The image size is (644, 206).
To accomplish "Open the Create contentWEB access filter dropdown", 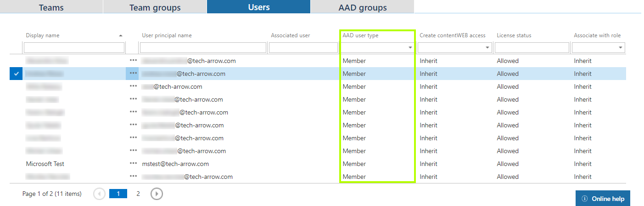I will coord(487,48).
